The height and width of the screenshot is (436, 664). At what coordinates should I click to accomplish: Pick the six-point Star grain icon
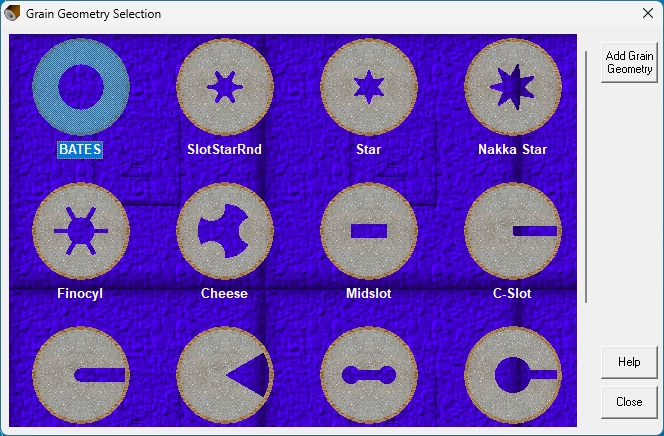point(369,87)
